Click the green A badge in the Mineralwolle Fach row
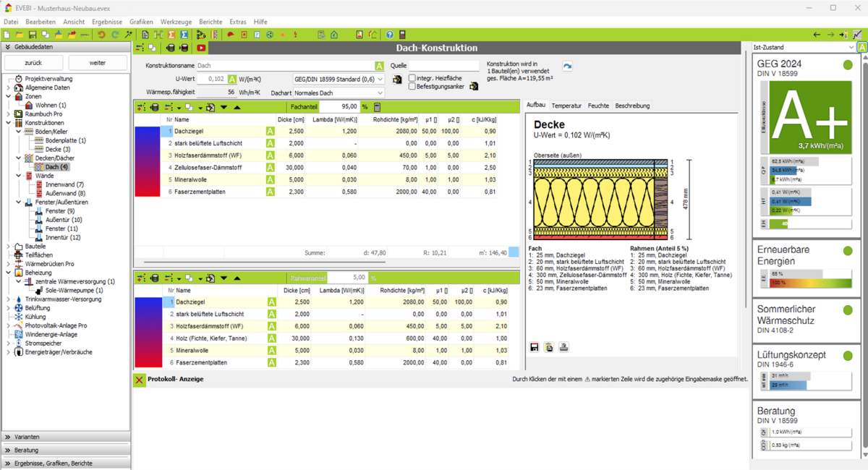The image size is (868, 470). 271,179
